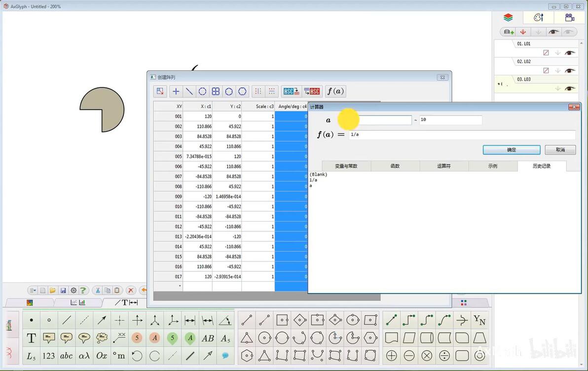This screenshot has width=588, height=371.
Task: Open the 历史记录 tab in calculator
Action: point(542,166)
